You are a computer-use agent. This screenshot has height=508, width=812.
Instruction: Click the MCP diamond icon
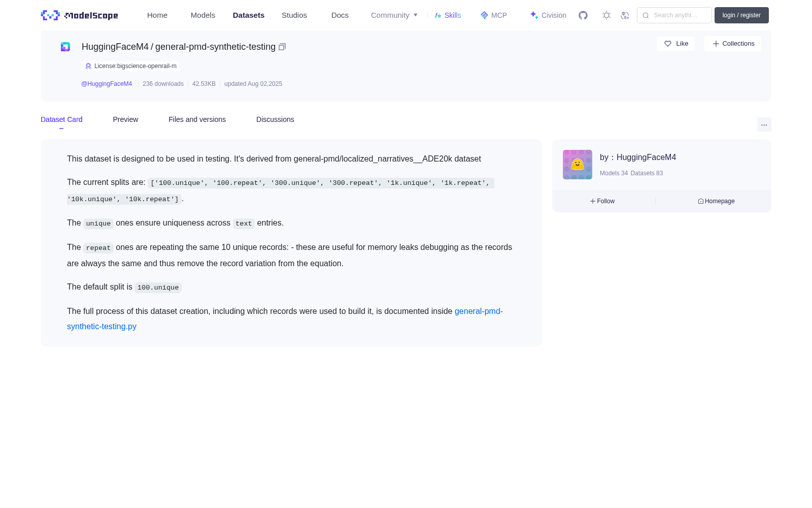[x=484, y=15]
